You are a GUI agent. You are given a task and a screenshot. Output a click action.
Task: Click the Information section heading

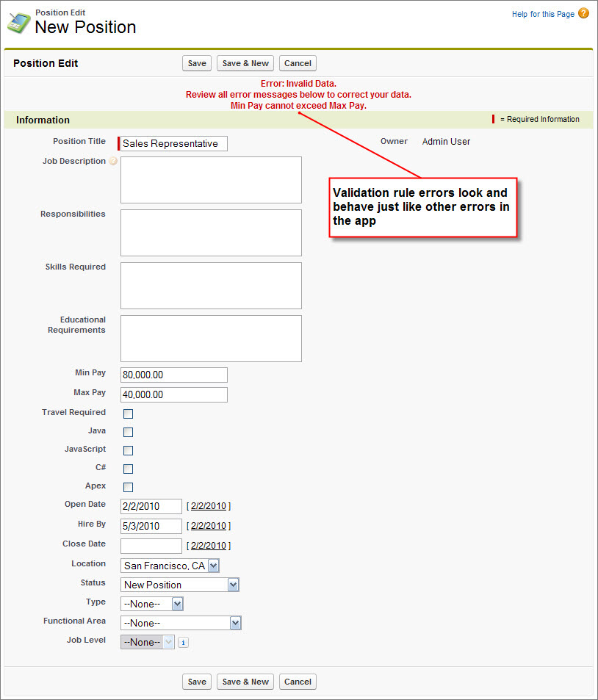tap(43, 120)
